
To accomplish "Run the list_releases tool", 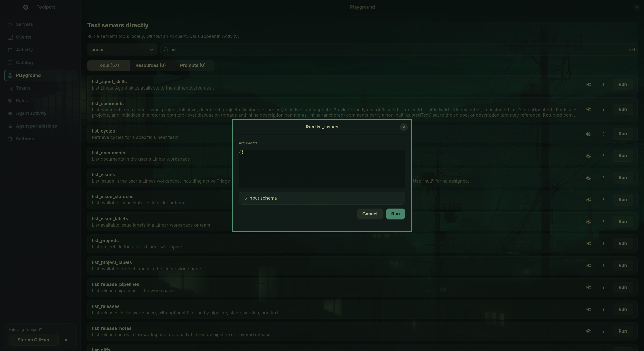I will (623, 309).
